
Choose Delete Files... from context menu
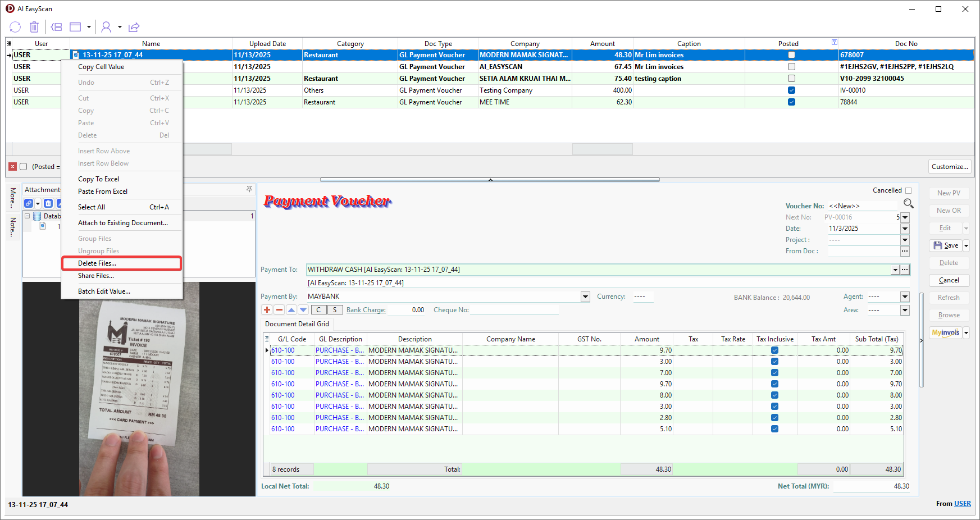(x=97, y=263)
